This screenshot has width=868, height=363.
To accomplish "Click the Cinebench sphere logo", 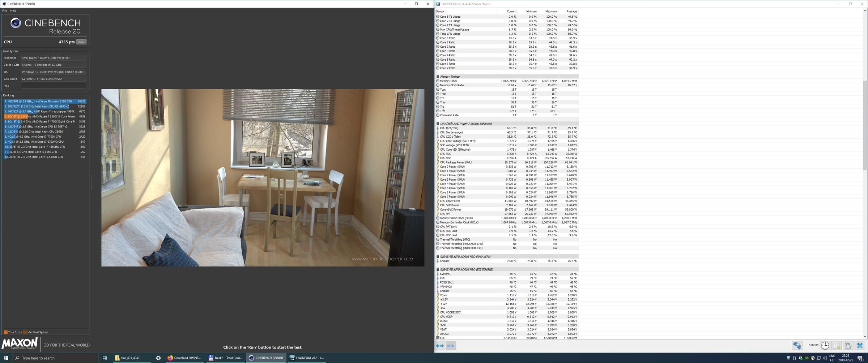I will (16, 23).
